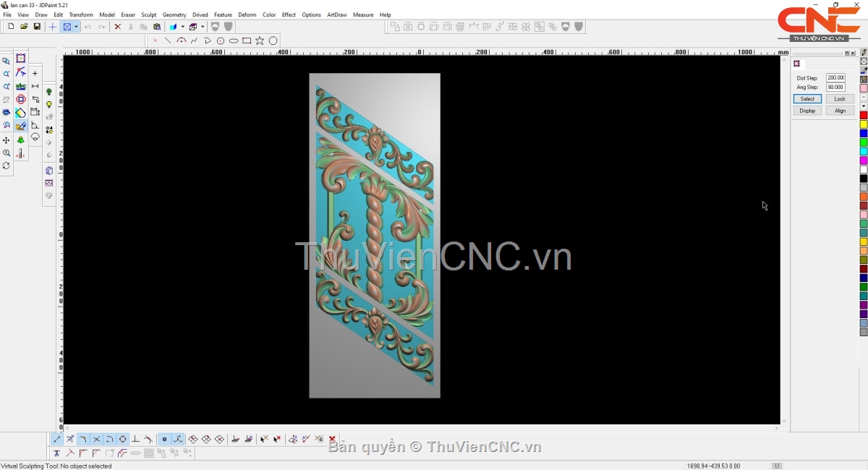Image resolution: width=868 pixels, height=470 pixels.
Task: Expand dropdown arrow beside selection box tool
Action: pos(76,27)
